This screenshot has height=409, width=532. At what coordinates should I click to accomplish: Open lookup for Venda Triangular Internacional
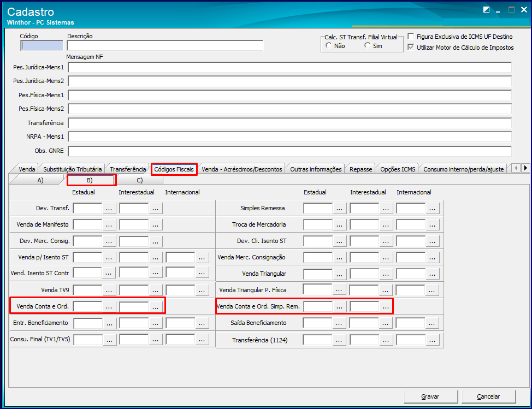click(432, 274)
